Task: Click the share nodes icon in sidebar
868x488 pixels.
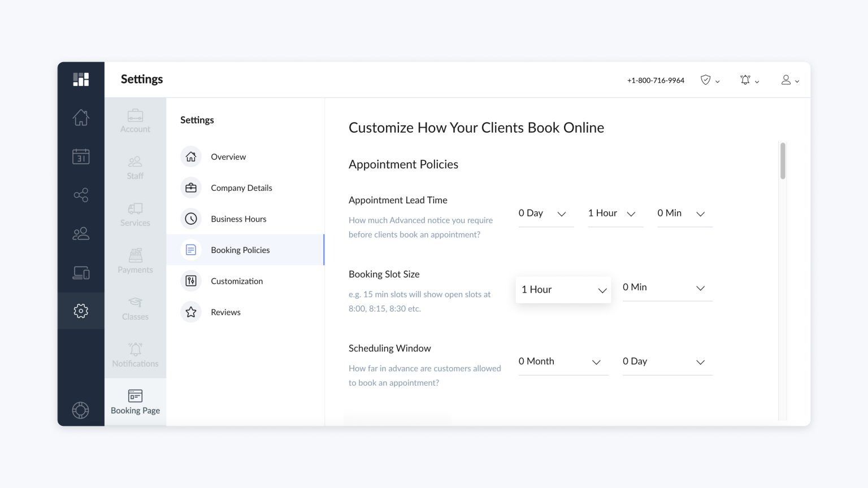Action: pyautogui.click(x=81, y=195)
